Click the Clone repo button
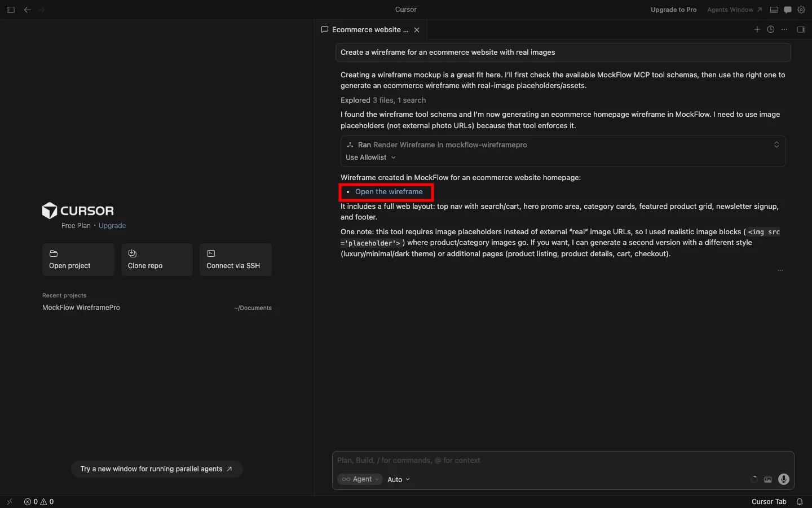This screenshot has height=508, width=812. click(x=157, y=260)
